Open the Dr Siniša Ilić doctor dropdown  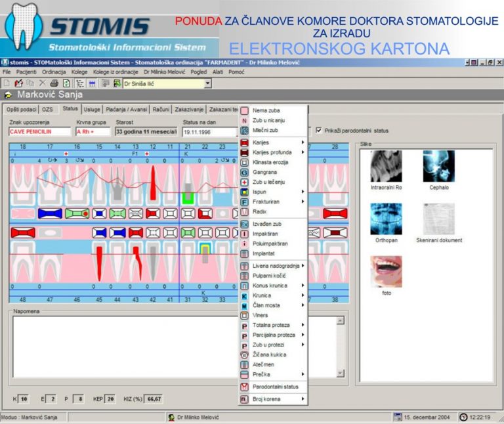pyautogui.click(x=208, y=83)
